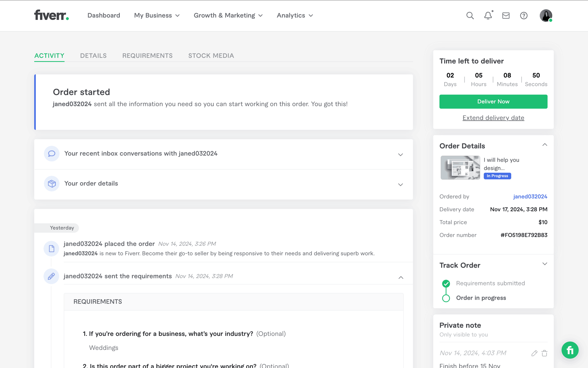
Task: Open the My Business menu
Action: click(x=157, y=15)
